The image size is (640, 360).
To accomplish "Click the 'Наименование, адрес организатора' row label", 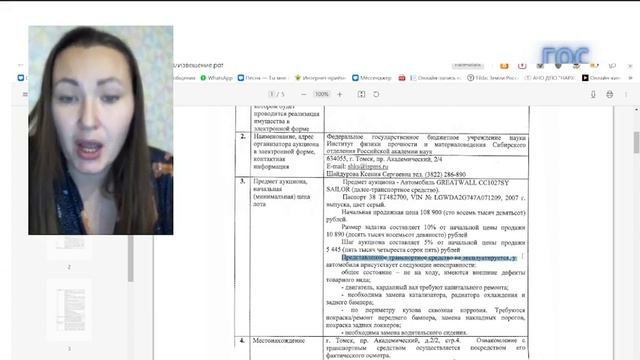I will point(285,151).
